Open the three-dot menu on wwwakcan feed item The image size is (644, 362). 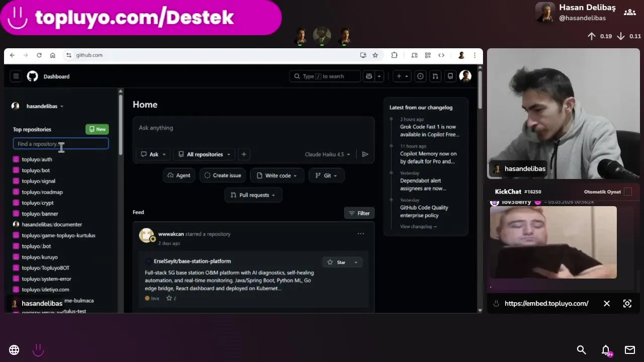[x=361, y=234]
